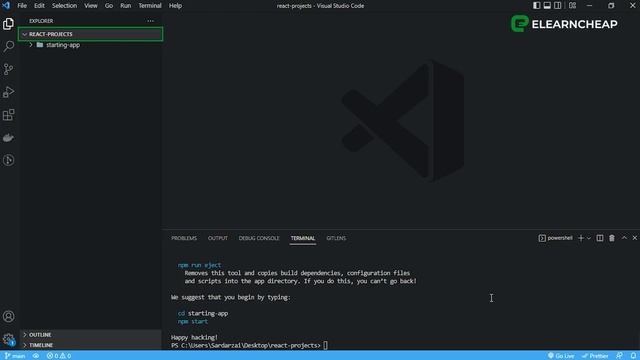Click the VS Code logo in title bar
Viewport: 640px width, 360px height.
click(x=6, y=5)
